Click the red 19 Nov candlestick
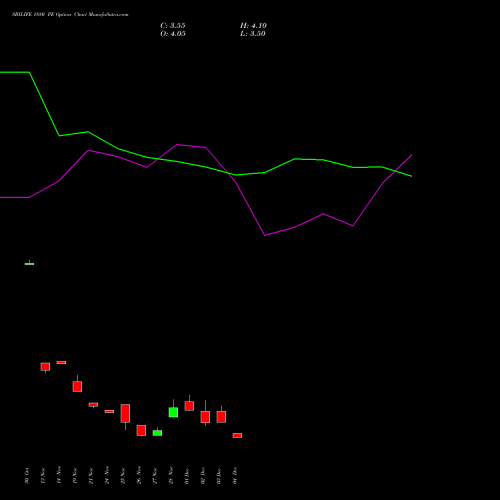 [x=77, y=386]
